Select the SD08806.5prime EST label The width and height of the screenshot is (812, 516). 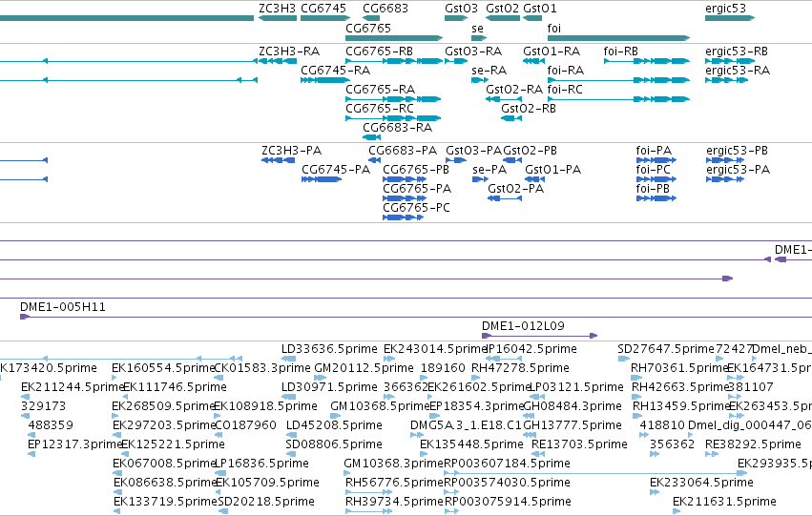pos(334,445)
